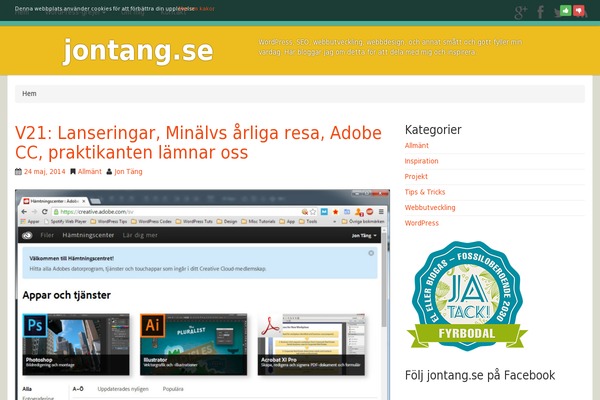The image size is (600, 400).
Task: Reject cookies with red thumbs-down button
Action: point(579,10)
